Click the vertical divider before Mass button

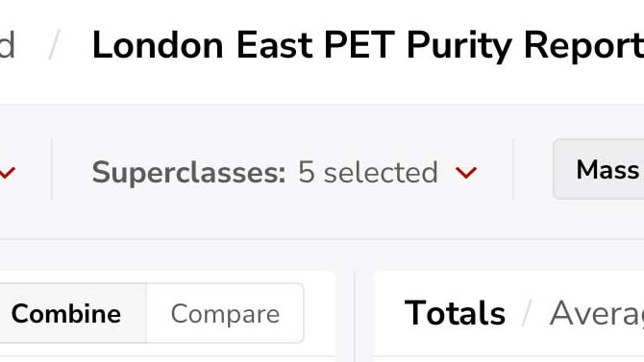pyautogui.click(x=513, y=169)
